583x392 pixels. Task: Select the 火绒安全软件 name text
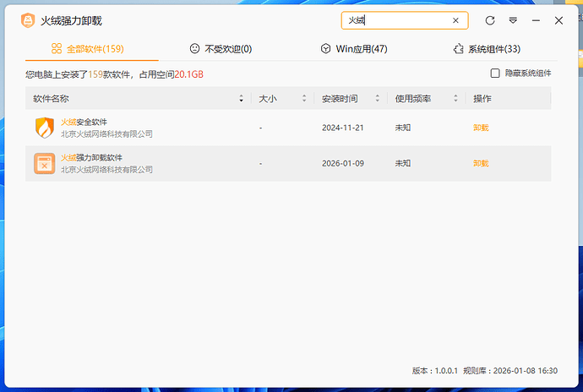84,122
